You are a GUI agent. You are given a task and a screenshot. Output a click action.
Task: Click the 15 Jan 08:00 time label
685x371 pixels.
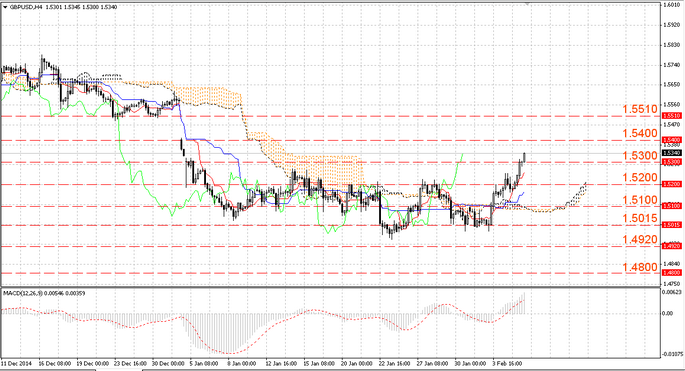click(319, 364)
